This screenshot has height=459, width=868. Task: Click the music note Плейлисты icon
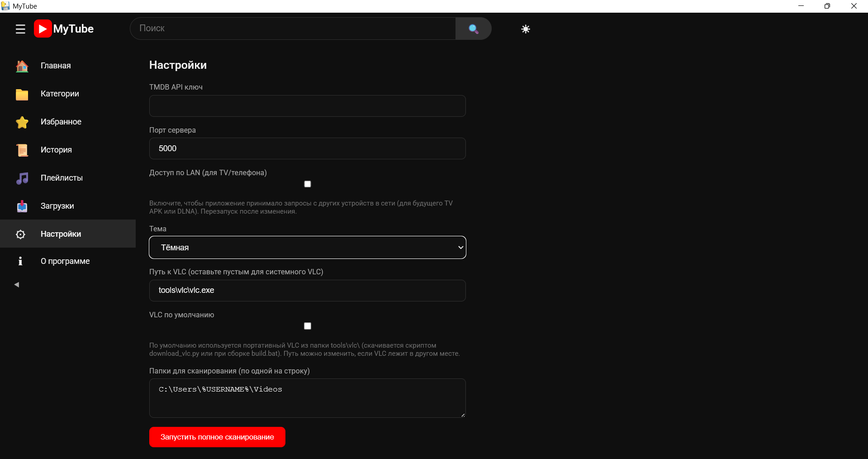coord(22,178)
